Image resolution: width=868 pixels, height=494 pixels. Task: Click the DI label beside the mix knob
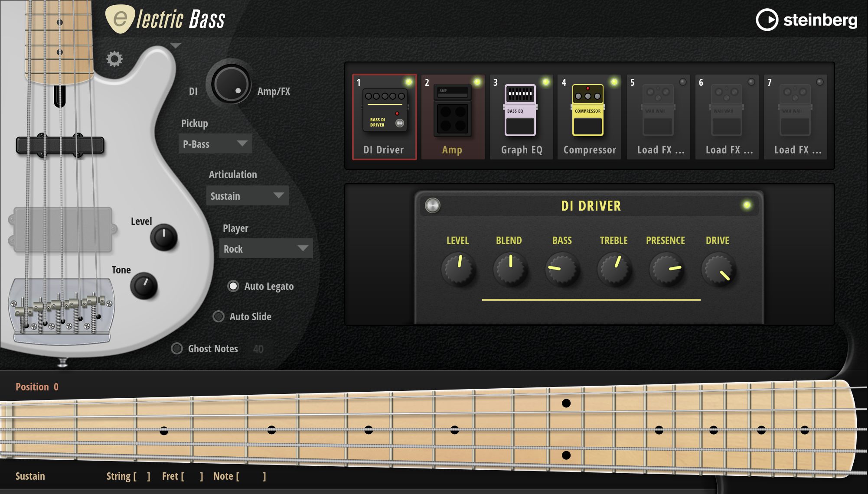(193, 91)
